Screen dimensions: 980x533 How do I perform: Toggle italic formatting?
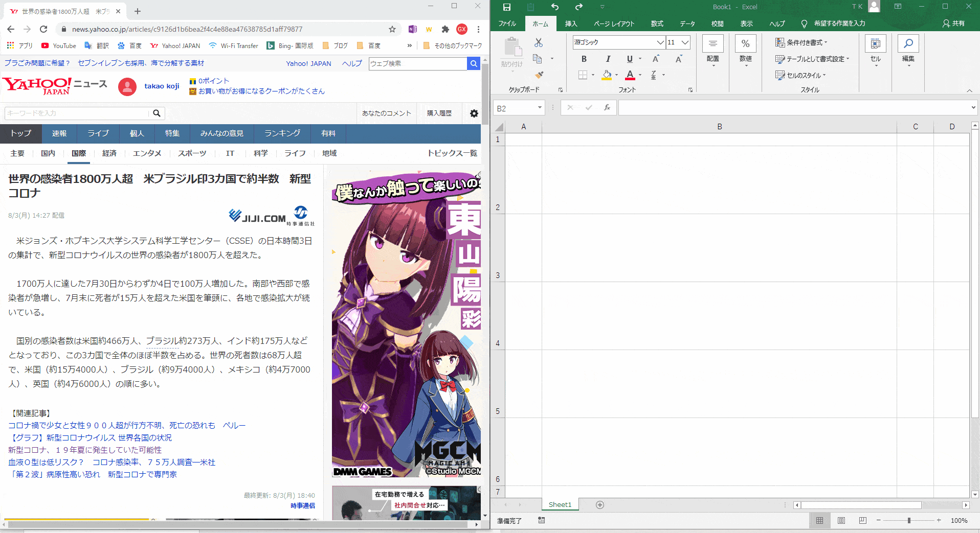(608, 59)
